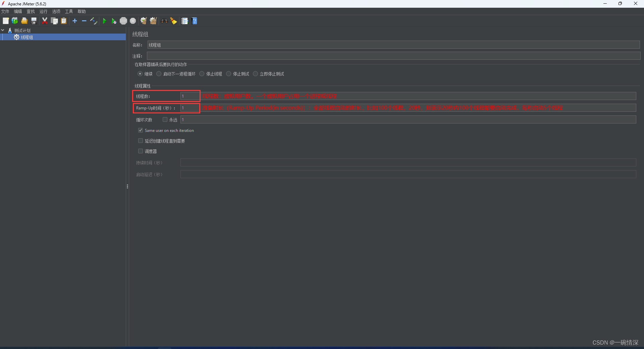This screenshot has height=349, width=644.
Task: Click the Open file folder icon
Action: point(24,21)
